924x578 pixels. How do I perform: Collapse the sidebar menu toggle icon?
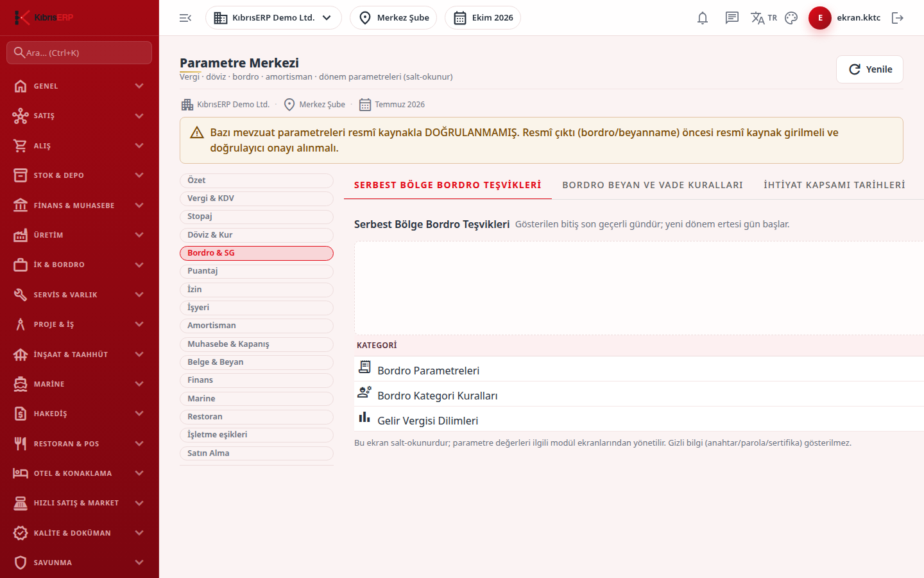coord(185,18)
